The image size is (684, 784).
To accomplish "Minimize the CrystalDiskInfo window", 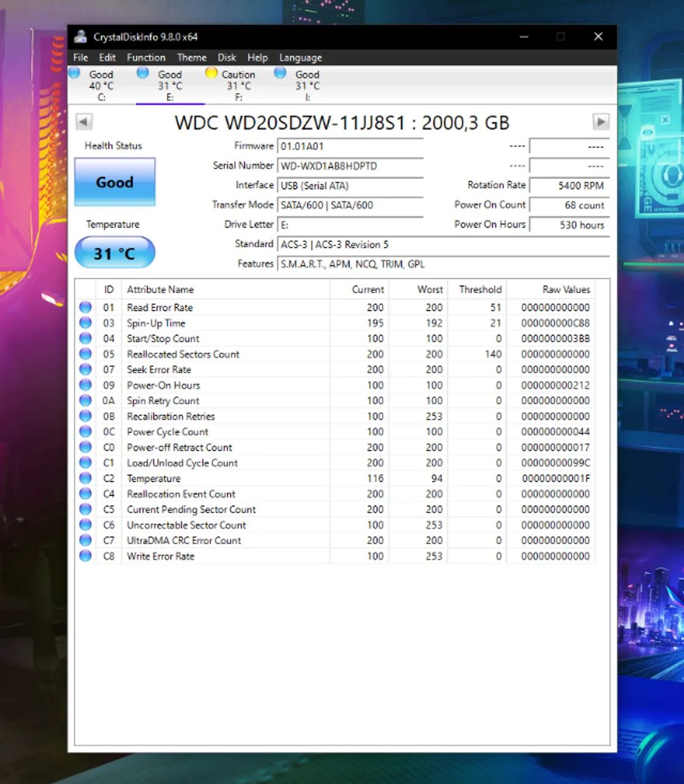I will pos(524,37).
